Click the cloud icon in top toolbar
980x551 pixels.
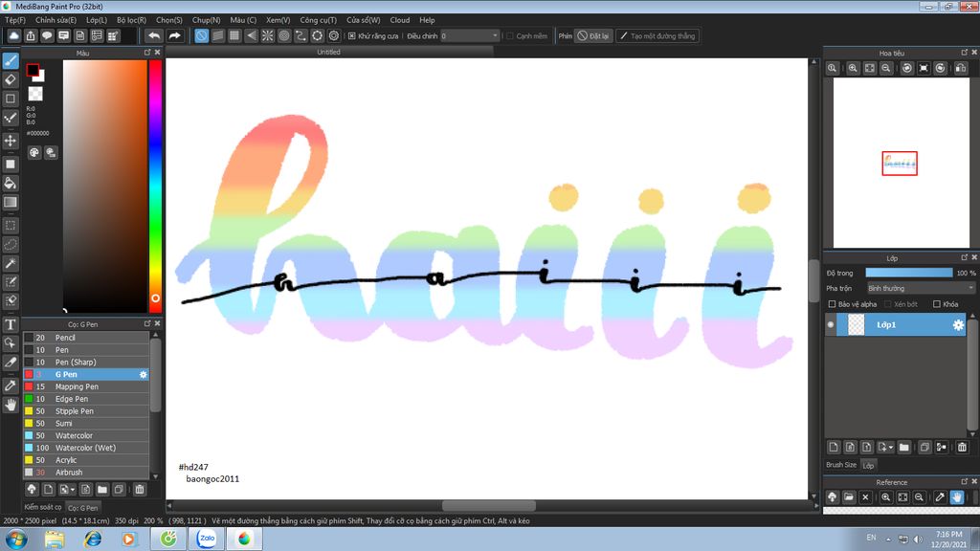pyautogui.click(x=13, y=36)
